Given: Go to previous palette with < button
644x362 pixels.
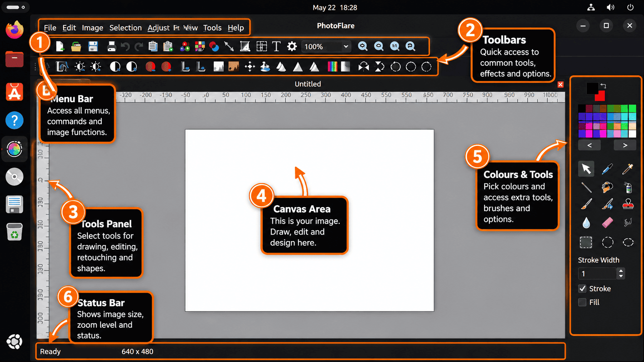Looking at the screenshot, I should [589, 145].
